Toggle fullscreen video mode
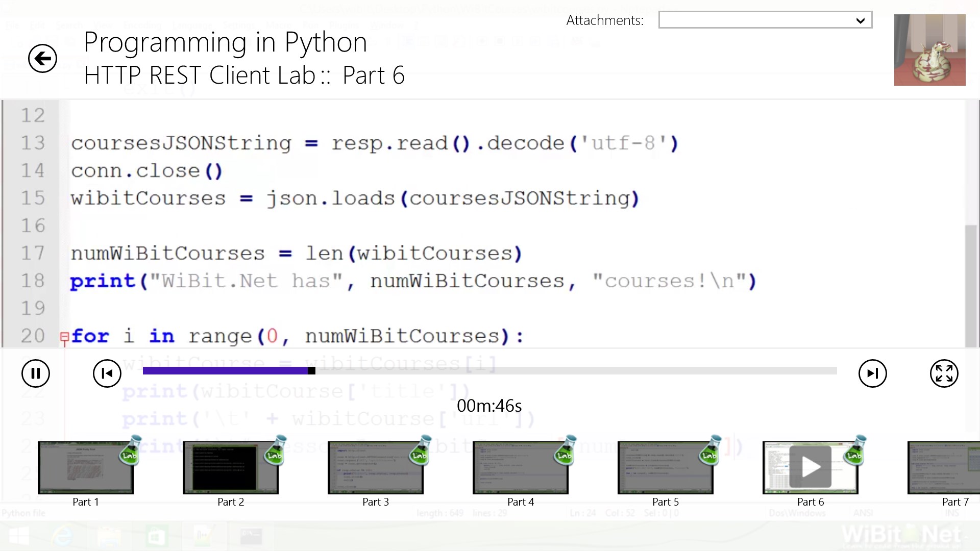 point(944,373)
